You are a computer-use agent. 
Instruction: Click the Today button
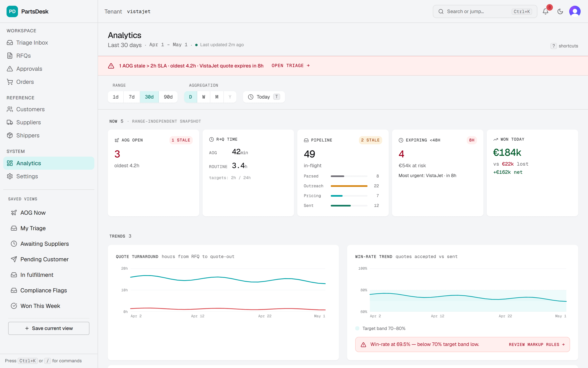264,97
